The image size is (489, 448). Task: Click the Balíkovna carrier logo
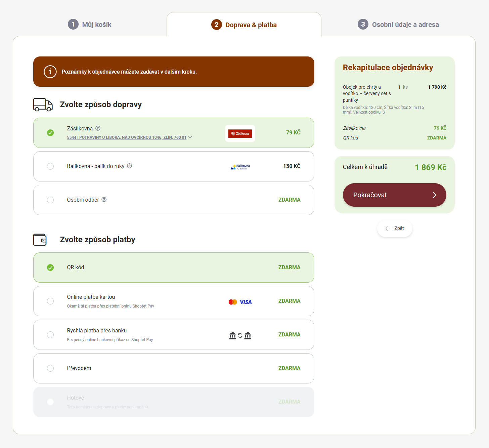click(240, 167)
